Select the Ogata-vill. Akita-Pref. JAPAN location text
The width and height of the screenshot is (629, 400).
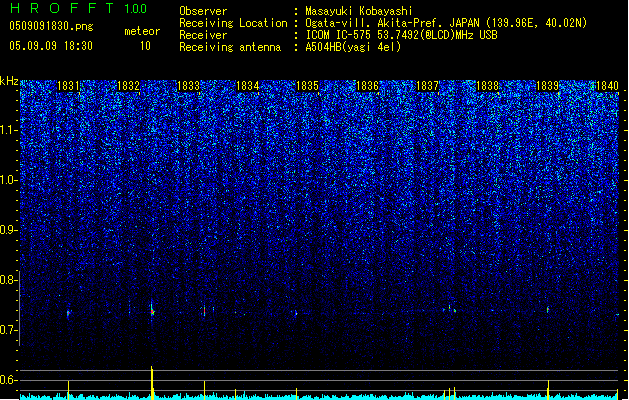click(x=446, y=23)
